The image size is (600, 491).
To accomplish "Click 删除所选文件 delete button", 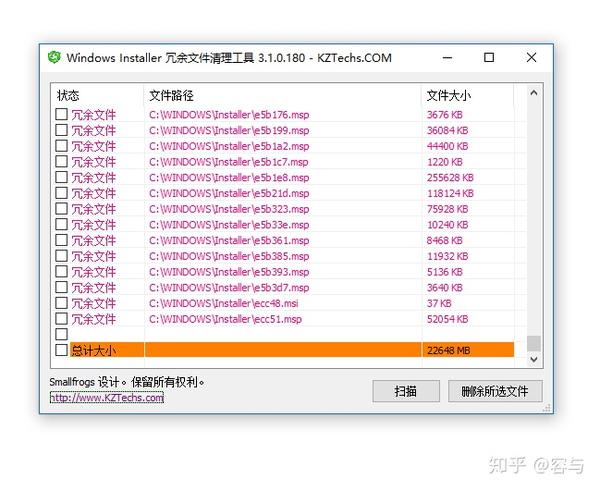I will click(x=495, y=391).
